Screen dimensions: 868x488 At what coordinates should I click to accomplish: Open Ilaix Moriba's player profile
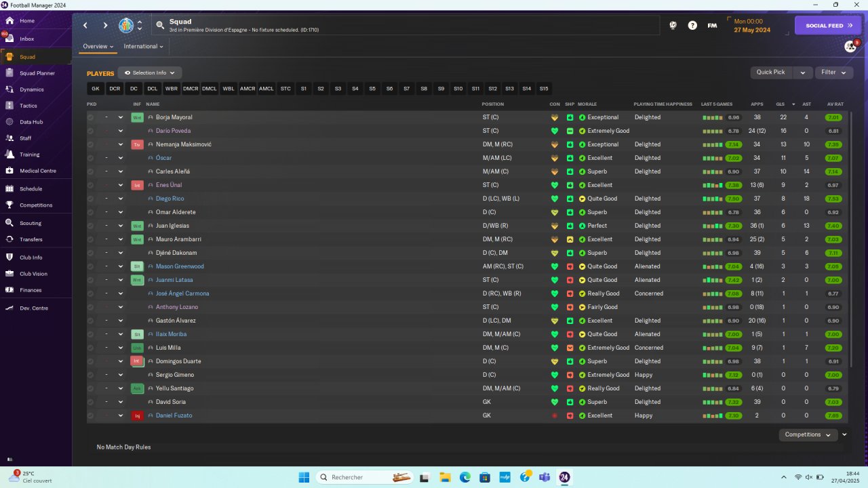[x=171, y=334]
